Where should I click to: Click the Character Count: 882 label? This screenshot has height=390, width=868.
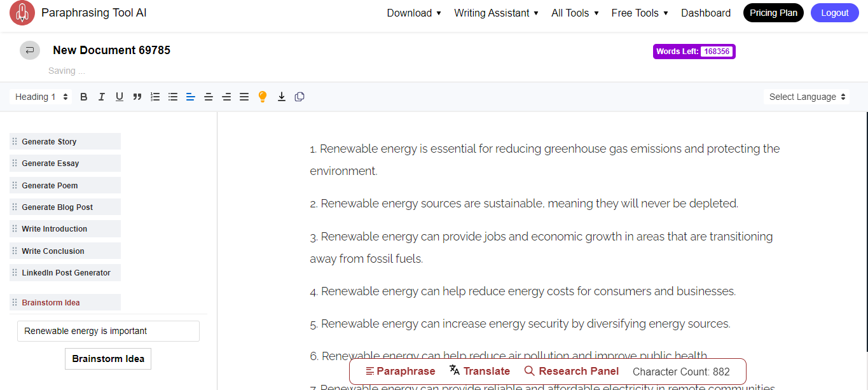pos(681,372)
